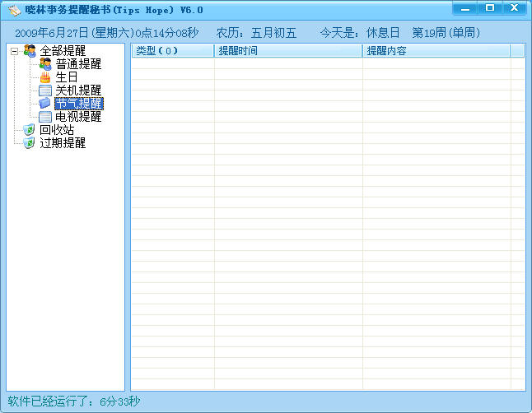Click the 关机提醒 list icon
The image size is (532, 413).
pos(45,90)
